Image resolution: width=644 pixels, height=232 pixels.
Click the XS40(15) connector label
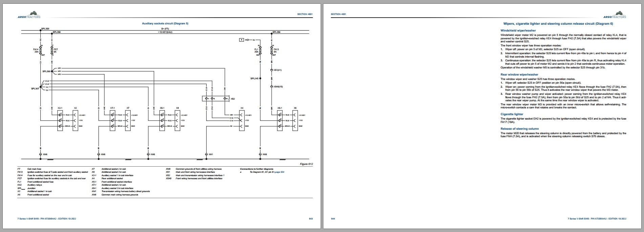point(278,87)
